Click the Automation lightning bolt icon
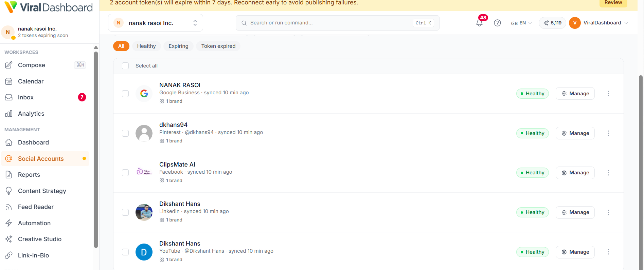Image resolution: width=644 pixels, height=270 pixels. (x=9, y=223)
